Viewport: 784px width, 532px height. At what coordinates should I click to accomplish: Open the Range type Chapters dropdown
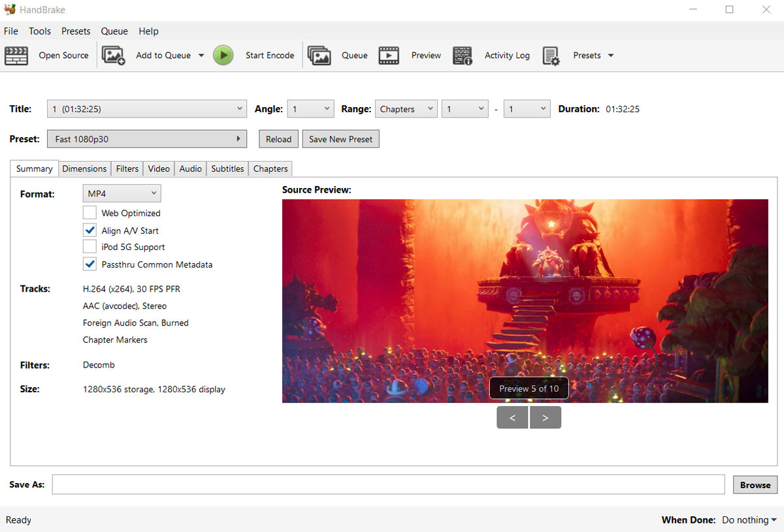coord(406,109)
